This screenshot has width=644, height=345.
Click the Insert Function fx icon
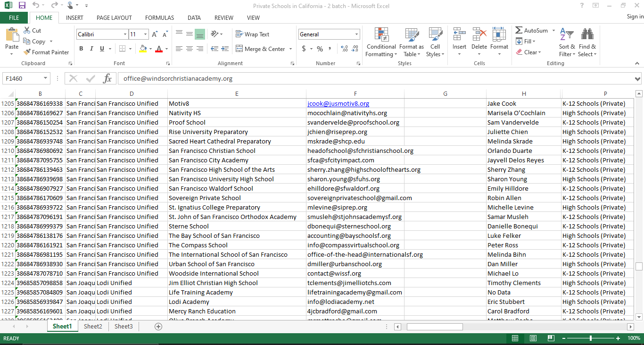pos(107,79)
